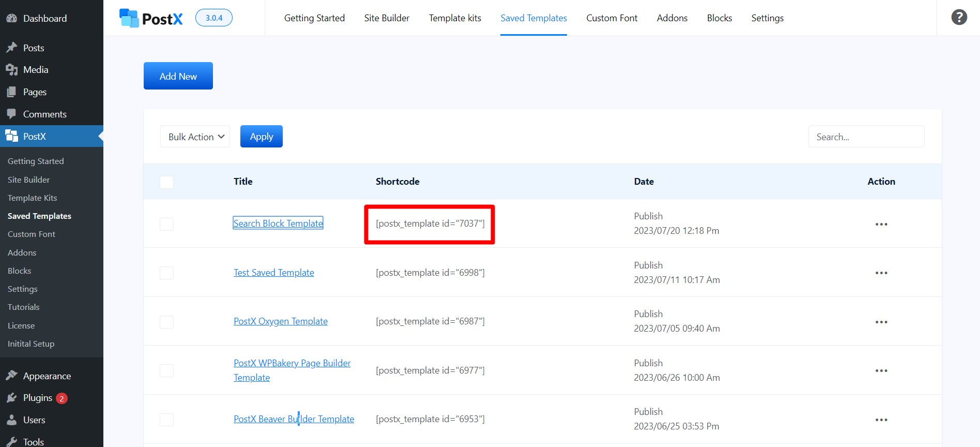The image size is (980, 447).
Task: Open the Site Builder top tab
Action: pyautogui.click(x=387, y=18)
